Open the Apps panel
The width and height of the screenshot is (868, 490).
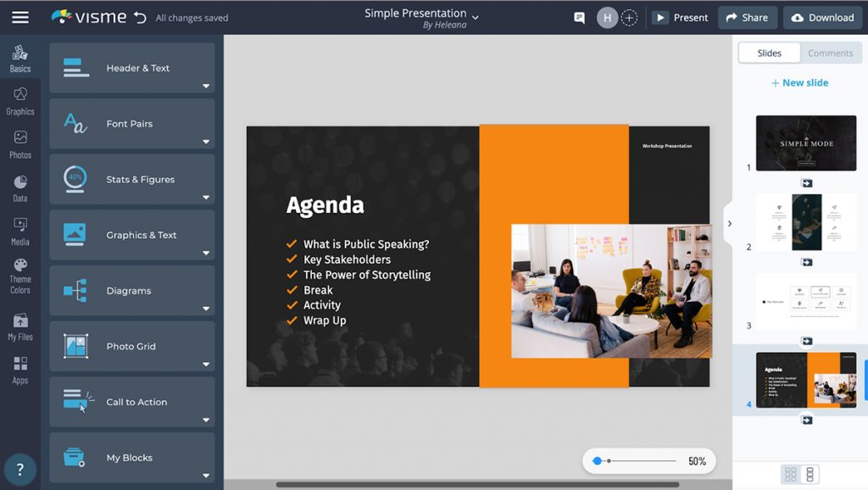coord(19,369)
